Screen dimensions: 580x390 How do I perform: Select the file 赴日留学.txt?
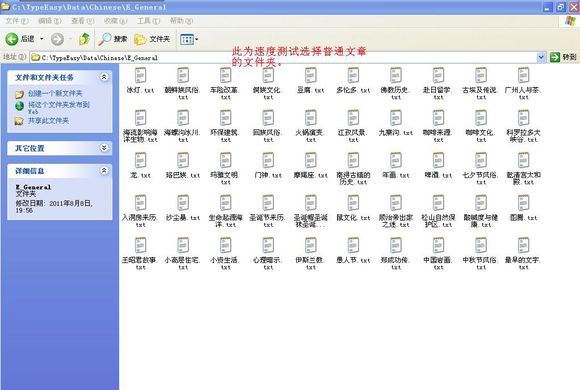coord(438,83)
